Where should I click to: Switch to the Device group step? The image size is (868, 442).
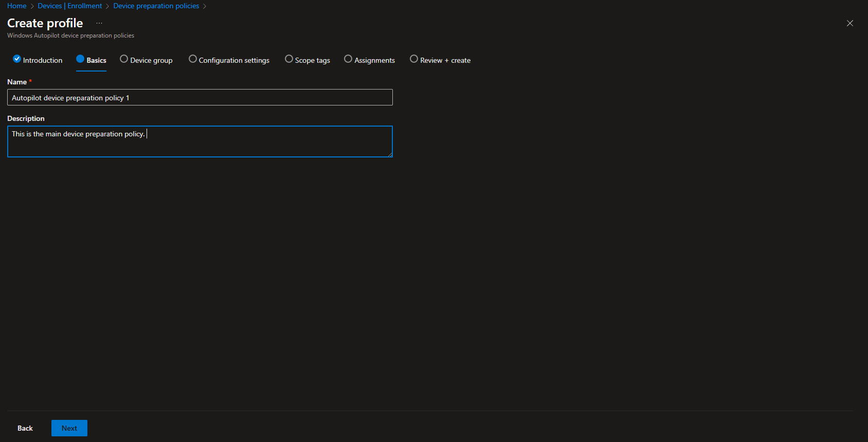point(146,60)
